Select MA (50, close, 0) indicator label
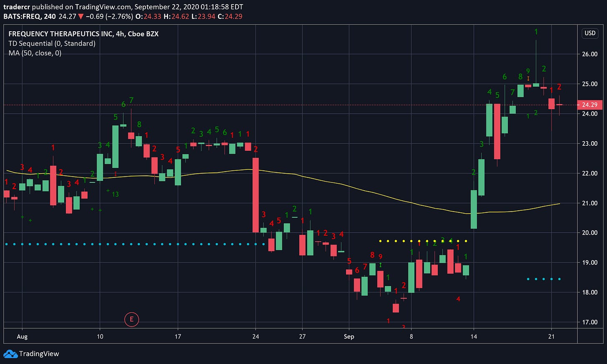 coord(35,53)
